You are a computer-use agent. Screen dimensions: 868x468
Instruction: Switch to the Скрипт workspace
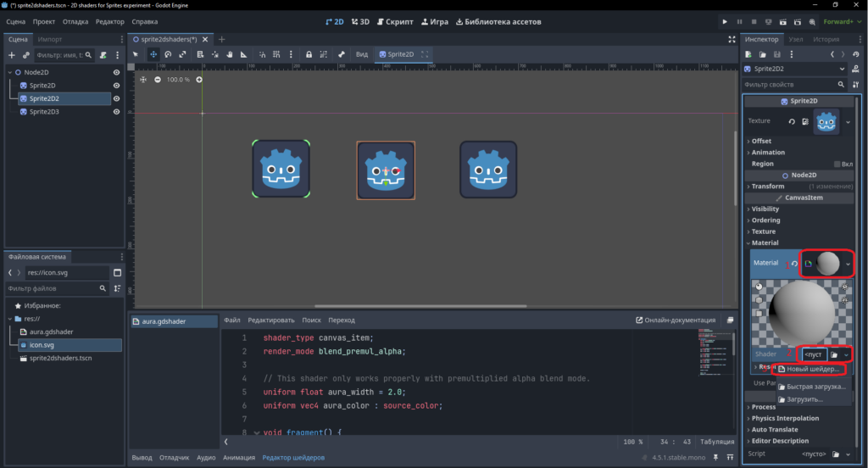pyautogui.click(x=395, y=21)
